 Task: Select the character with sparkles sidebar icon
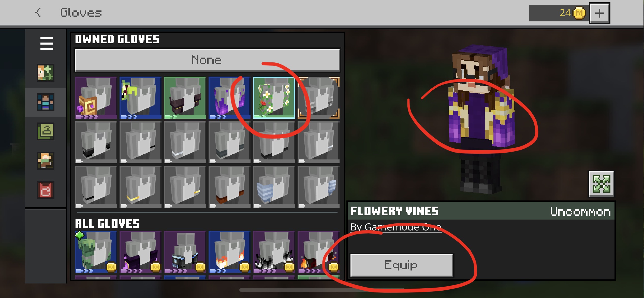(46, 73)
